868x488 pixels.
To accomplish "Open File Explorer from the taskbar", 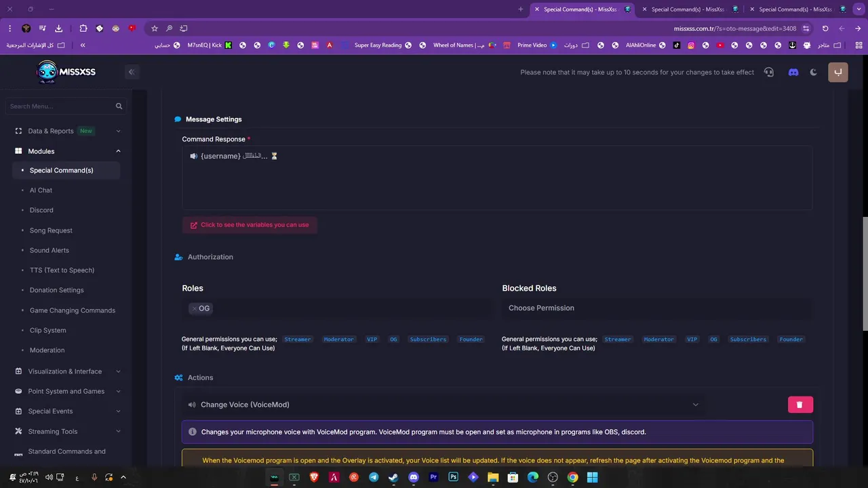I will (493, 477).
